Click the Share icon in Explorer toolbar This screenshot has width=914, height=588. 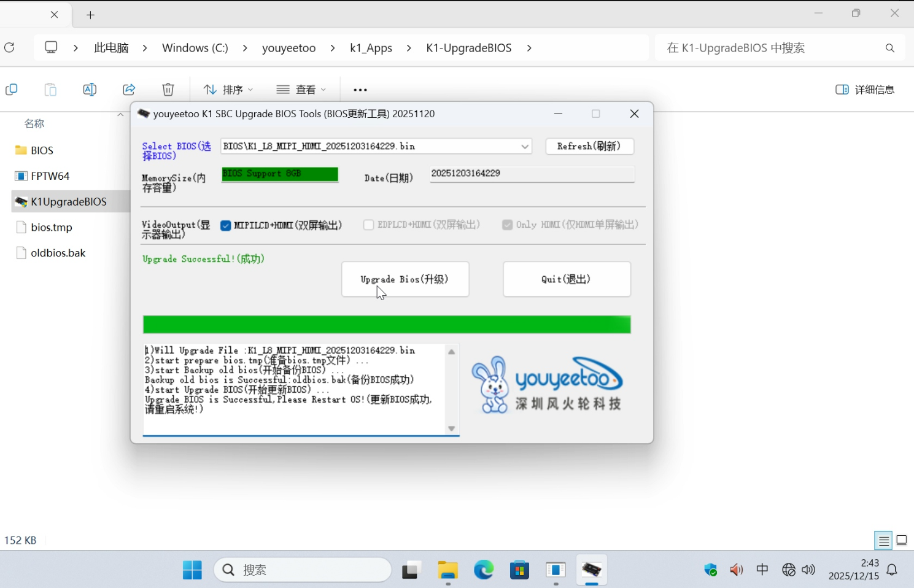click(129, 90)
